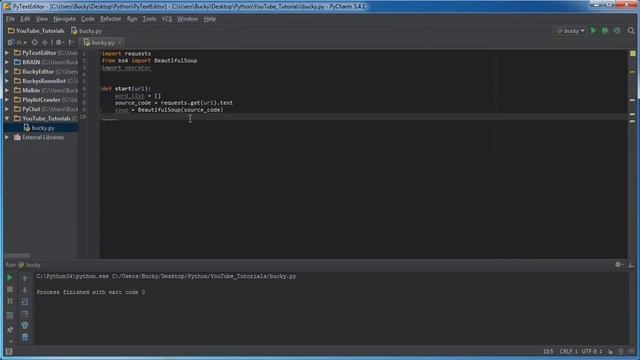
Task: Open CRLF line separator selector
Action: point(568,351)
